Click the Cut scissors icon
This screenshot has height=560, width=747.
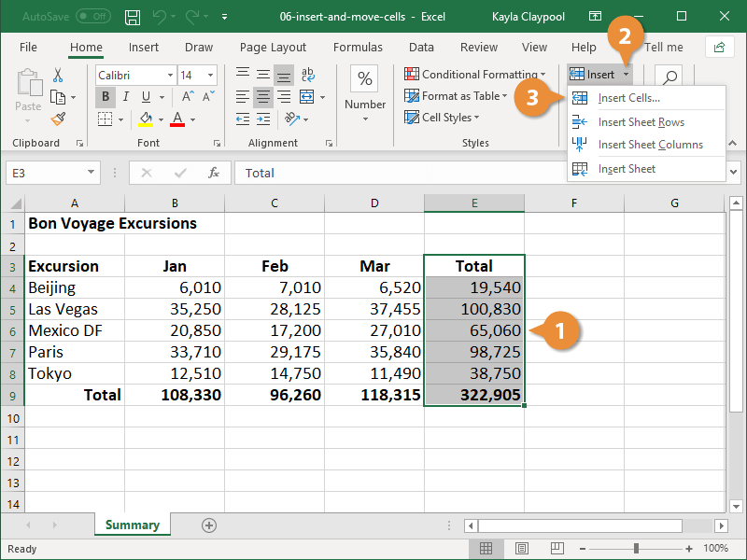(x=58, y=76)
